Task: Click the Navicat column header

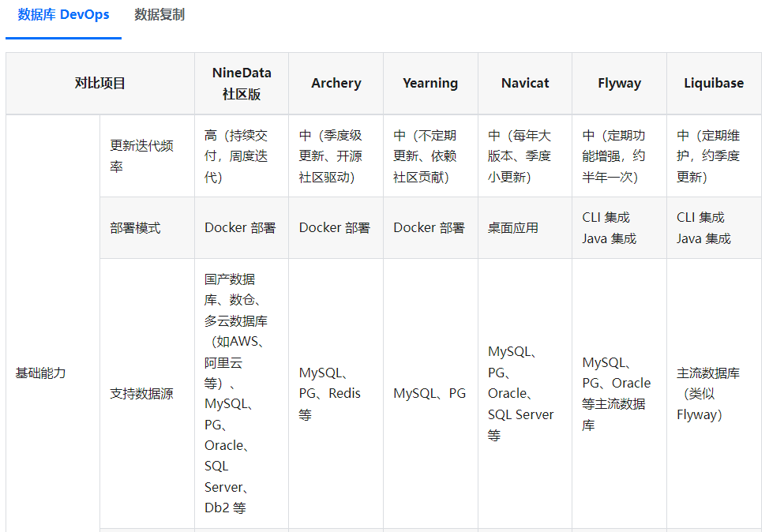Action: click(x=525, y=84)
